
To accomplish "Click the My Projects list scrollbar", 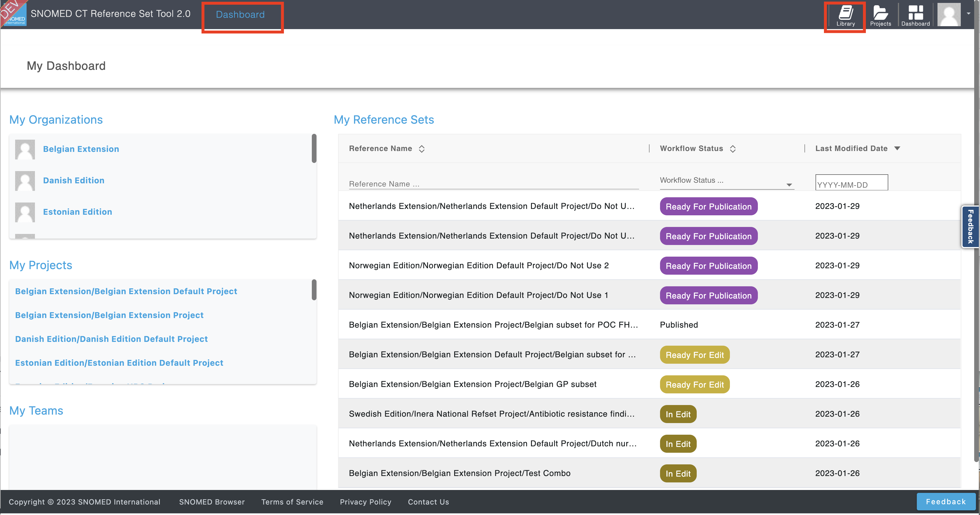I will point(314,290).
